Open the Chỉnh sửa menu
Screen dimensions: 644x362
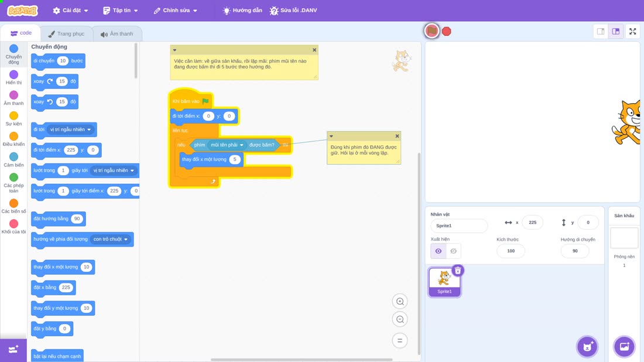pyautogui.click(x=176, y=11)
